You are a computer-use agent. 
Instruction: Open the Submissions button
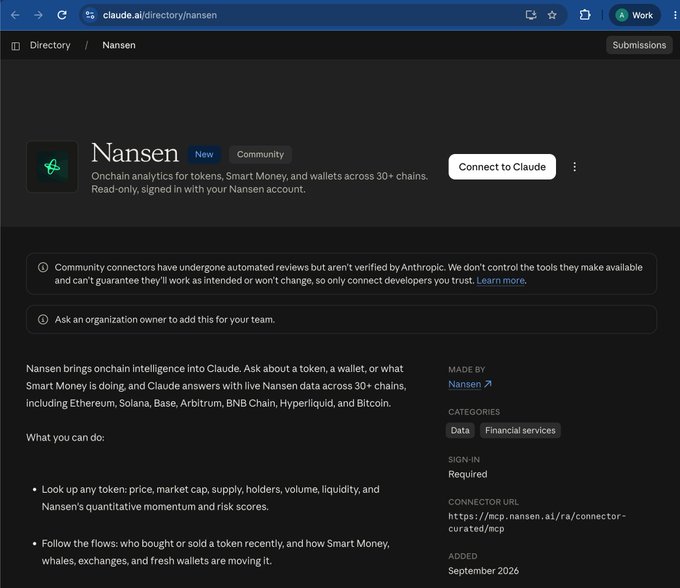(x=639, y=45)
